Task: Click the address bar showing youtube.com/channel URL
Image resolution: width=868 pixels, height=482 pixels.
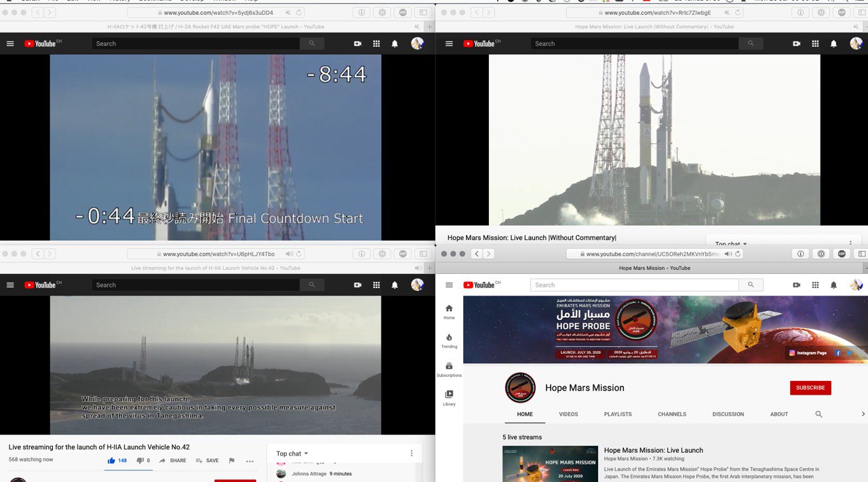Action: click(655, 254)
